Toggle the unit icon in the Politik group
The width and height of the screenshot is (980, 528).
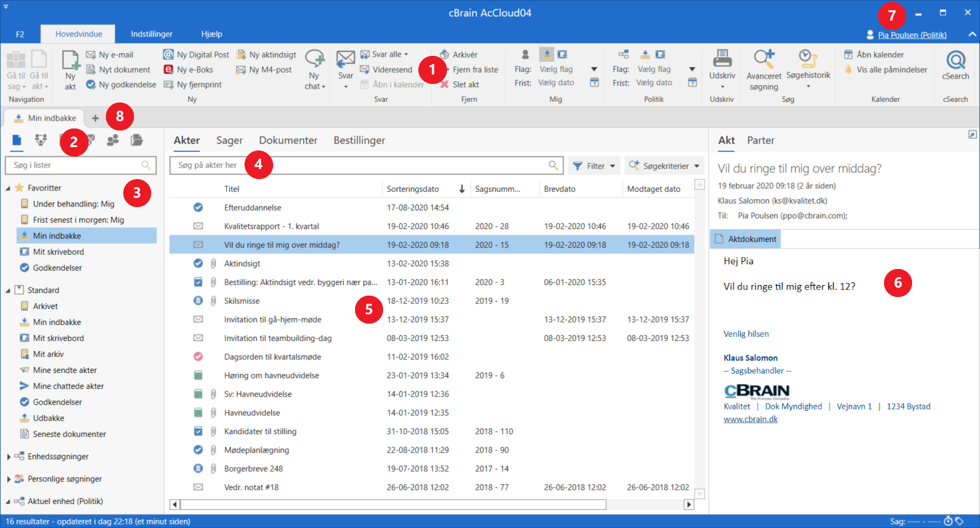tap(624, 55)
